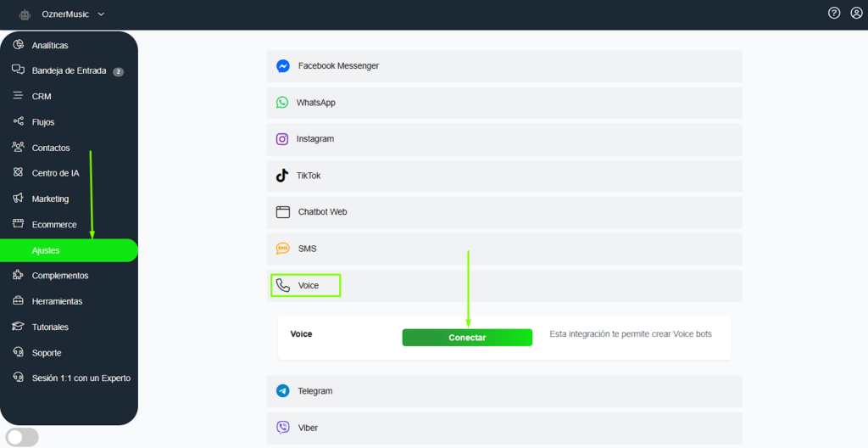Go to Bandeja de Entrada
This screenshot has width=868, height=448.
[x=69, y=71]
